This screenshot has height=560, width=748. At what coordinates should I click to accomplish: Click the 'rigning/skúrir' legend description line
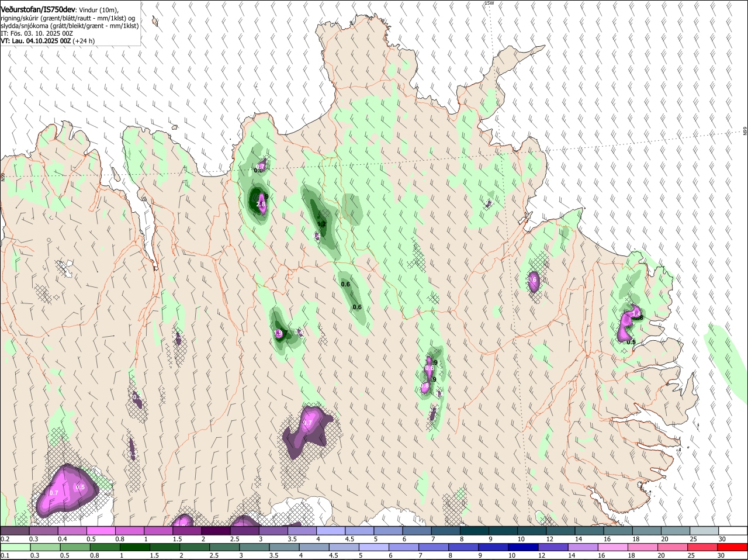tap(69, 18)
